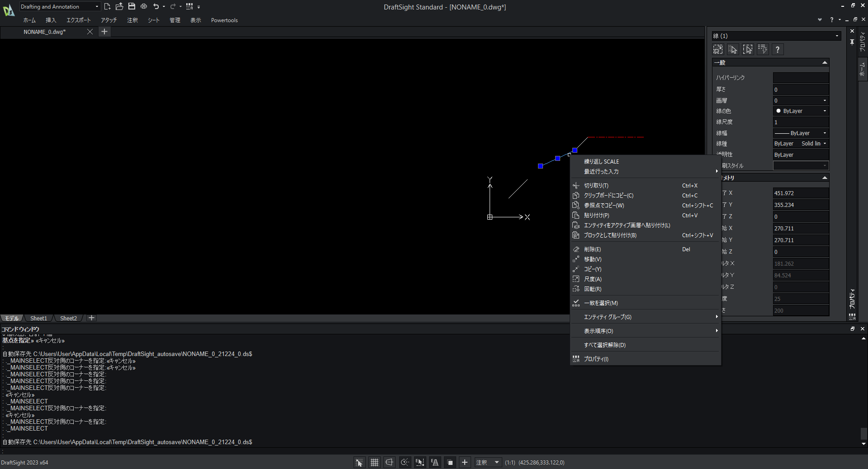Click the New document icon in the title bar
This screenshot has width=868, height=469.
click(107, 6)
